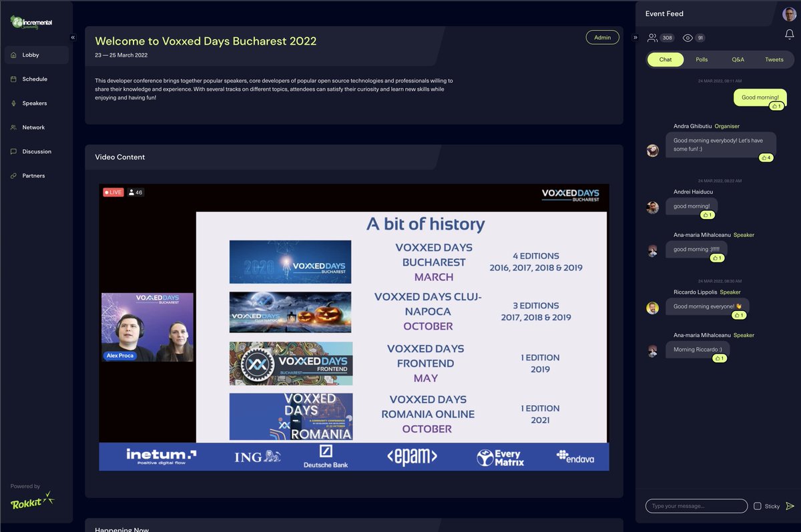Click the 'Type your message' input field

tap(696, 506)
